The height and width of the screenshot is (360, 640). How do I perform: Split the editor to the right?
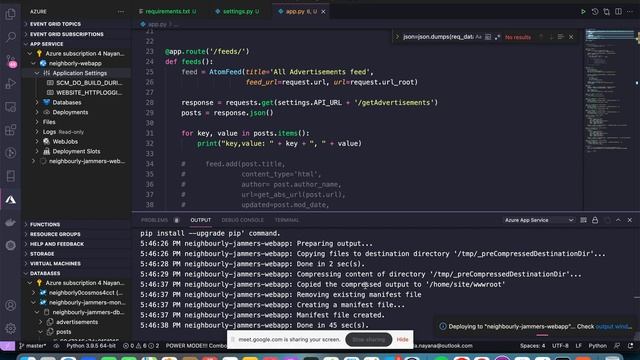[618, 12]
